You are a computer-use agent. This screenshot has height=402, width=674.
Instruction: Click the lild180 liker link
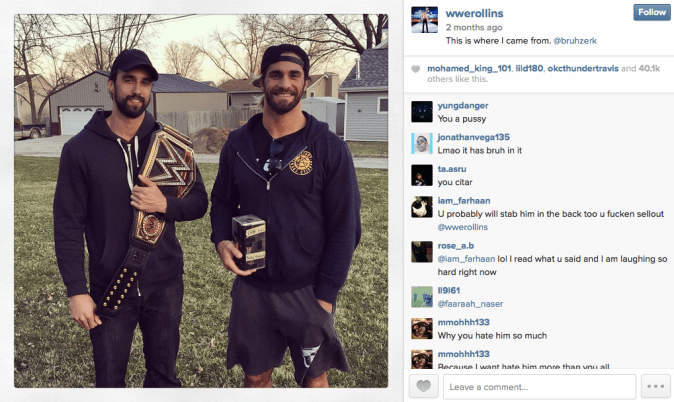[529, 68]
